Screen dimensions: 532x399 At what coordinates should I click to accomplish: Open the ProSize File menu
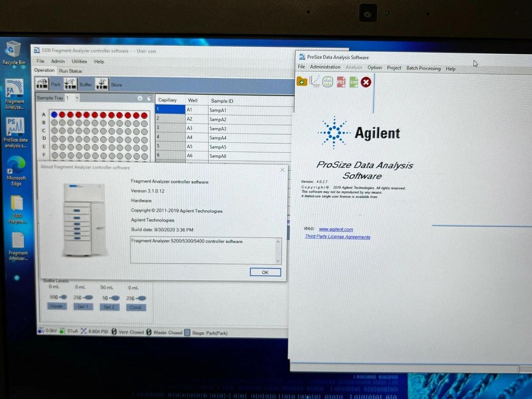(x=301, y=66)
